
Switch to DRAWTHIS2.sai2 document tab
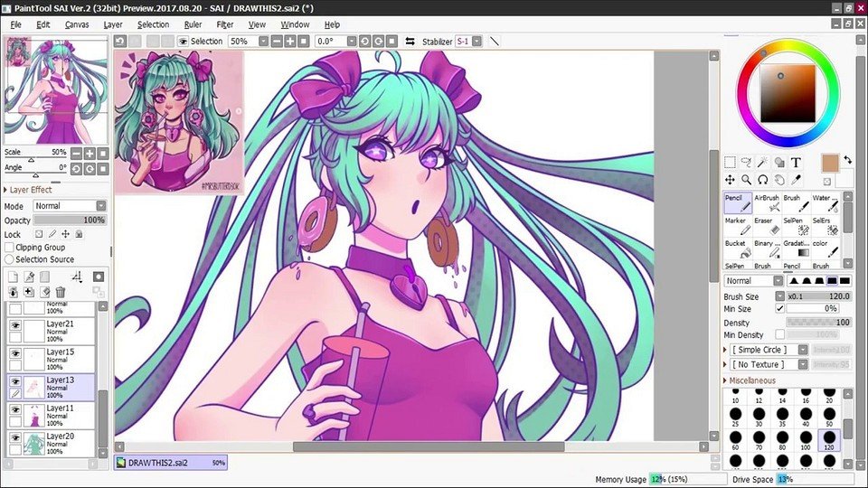[171, 463]
